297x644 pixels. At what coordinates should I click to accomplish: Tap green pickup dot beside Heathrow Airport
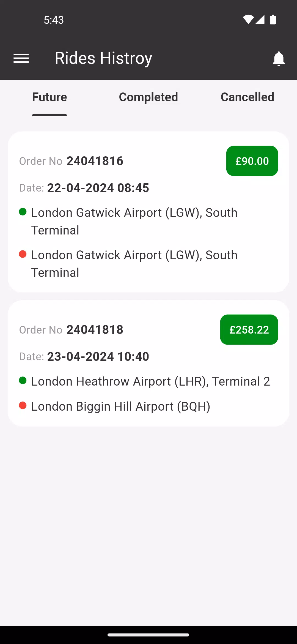pyautogui.click(x=23, y=381)
